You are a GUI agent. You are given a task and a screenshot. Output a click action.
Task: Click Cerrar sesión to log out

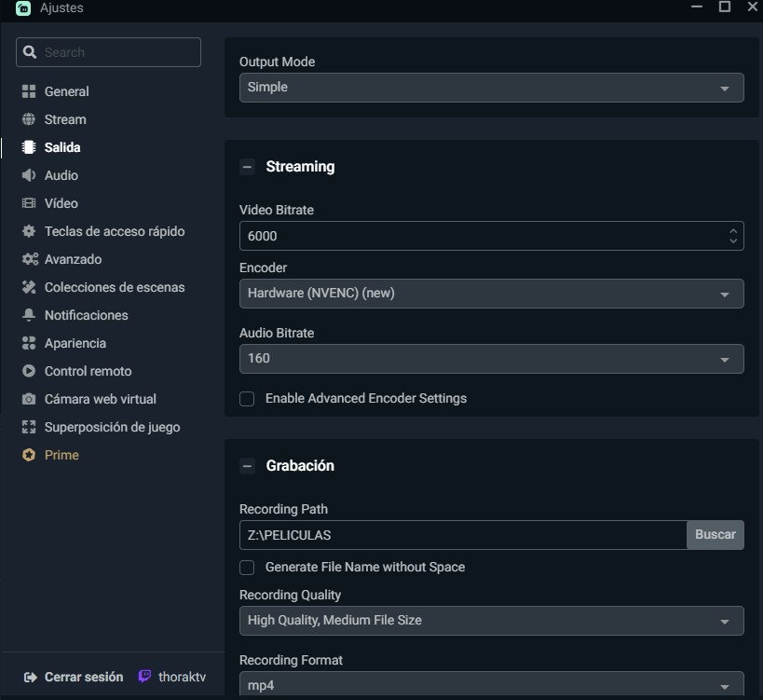click(83, 677)
